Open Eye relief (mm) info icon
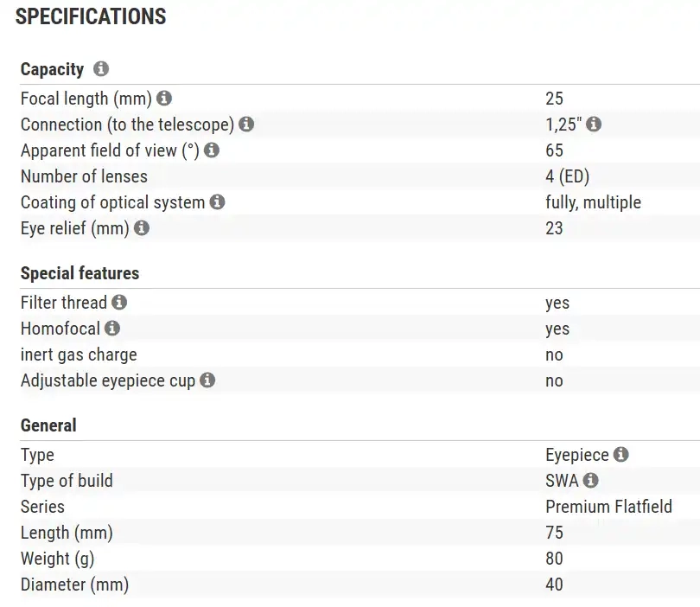 pyautogui.click(x=142, y=228)
